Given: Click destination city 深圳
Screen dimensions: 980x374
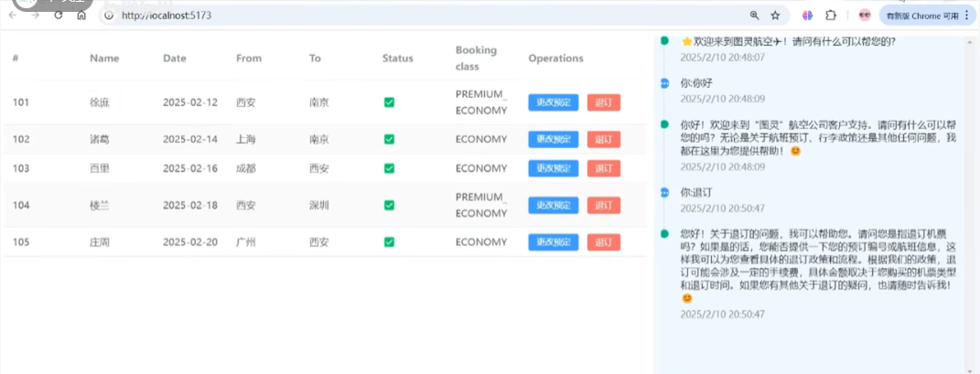Looking at the screenshot, I should click(318, 205).
